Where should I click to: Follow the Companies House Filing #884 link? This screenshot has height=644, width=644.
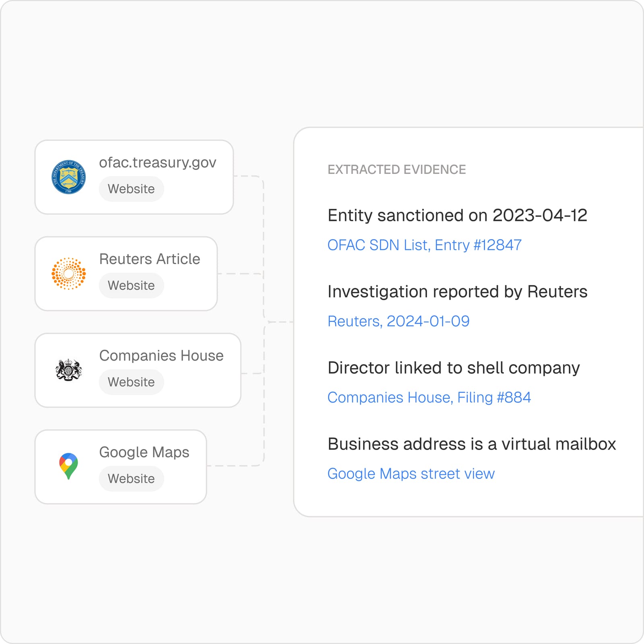(429, 397)
